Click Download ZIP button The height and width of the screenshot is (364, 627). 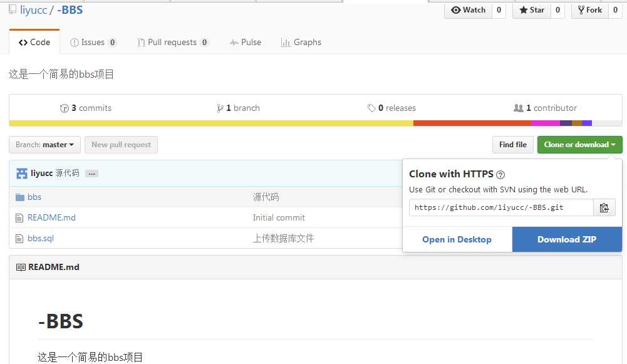click(x=567, y=239)
